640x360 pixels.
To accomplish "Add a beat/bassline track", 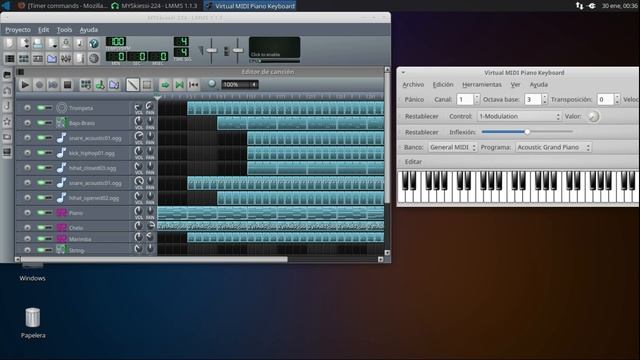I will pyautogui.click(x=86, y=85).
